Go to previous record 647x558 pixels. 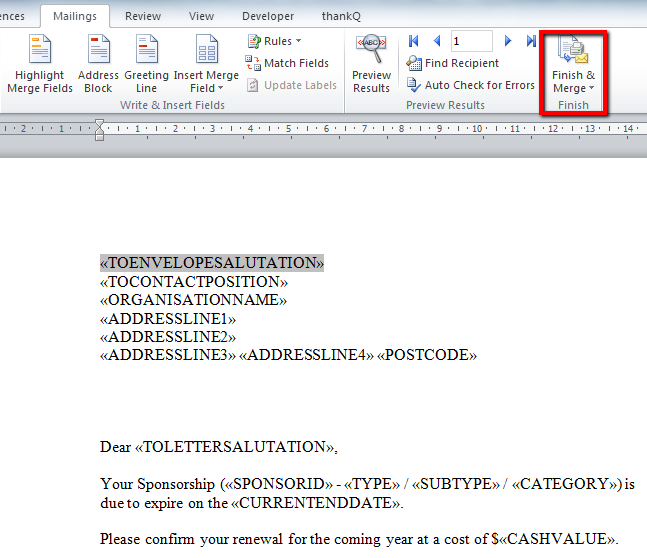coord(436,41)
